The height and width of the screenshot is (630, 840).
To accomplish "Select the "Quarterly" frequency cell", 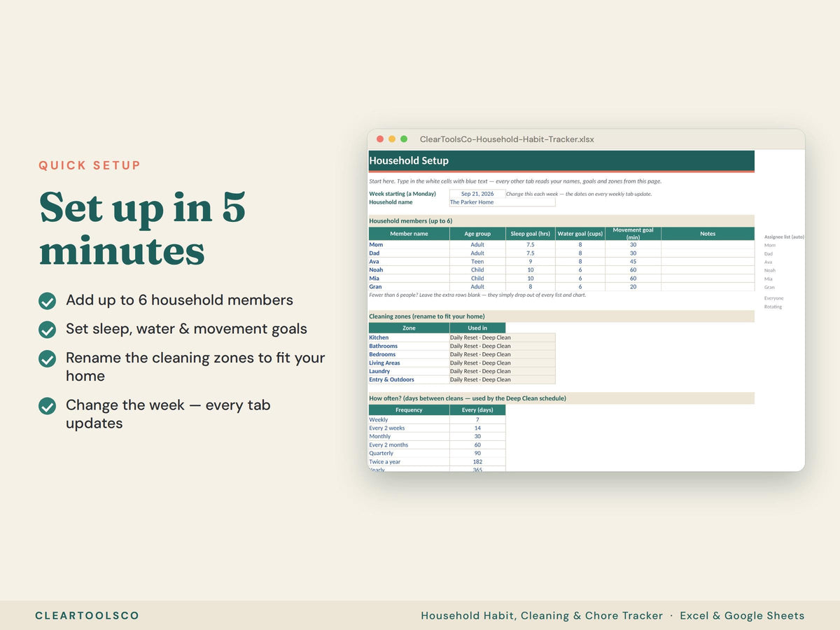I will (409, 454).
